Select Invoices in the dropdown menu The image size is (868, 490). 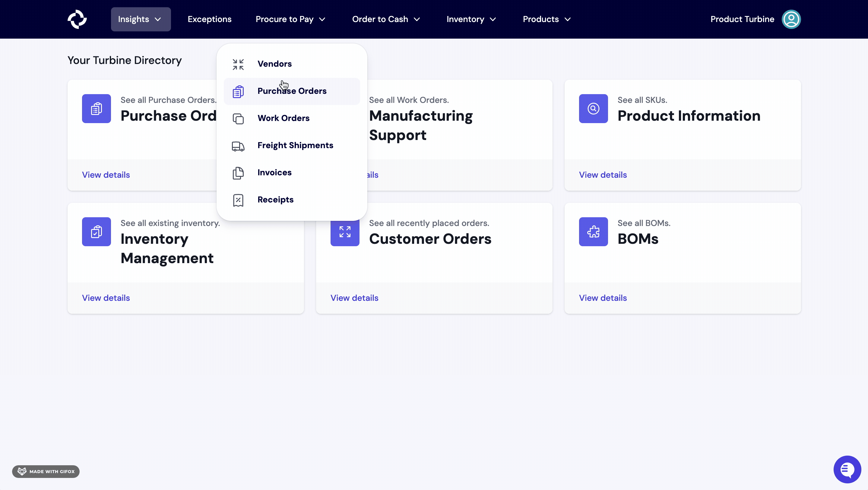click(274, 172)
